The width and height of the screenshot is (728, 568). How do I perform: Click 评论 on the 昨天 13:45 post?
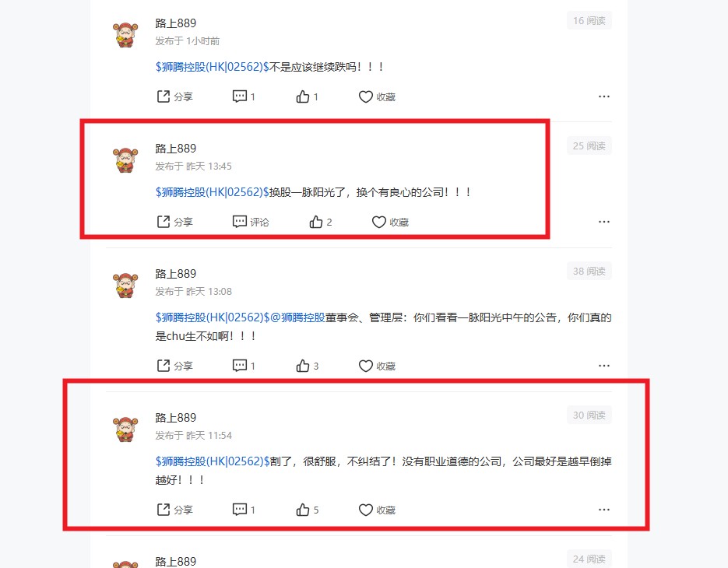coord(251,222)
